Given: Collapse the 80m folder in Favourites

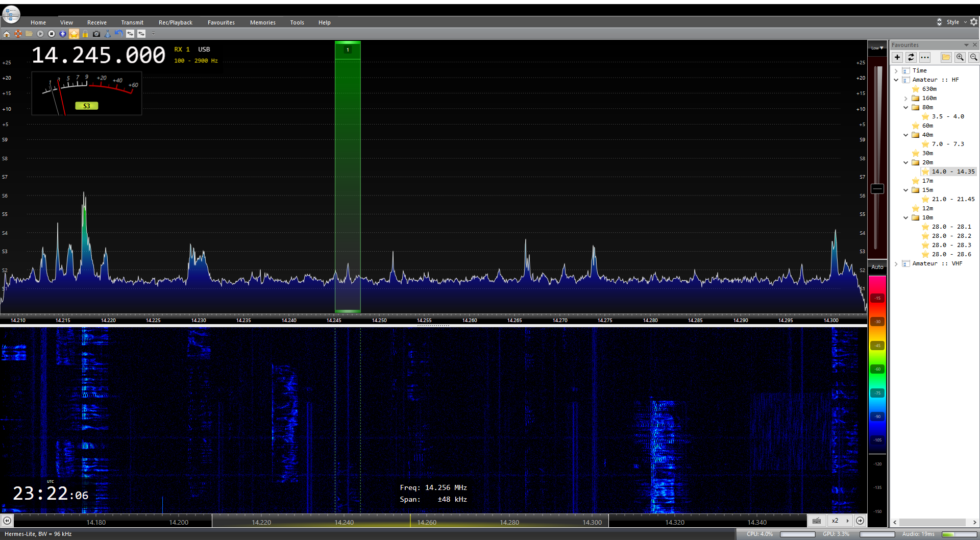Looking at the screenshot, I should 906,107.
